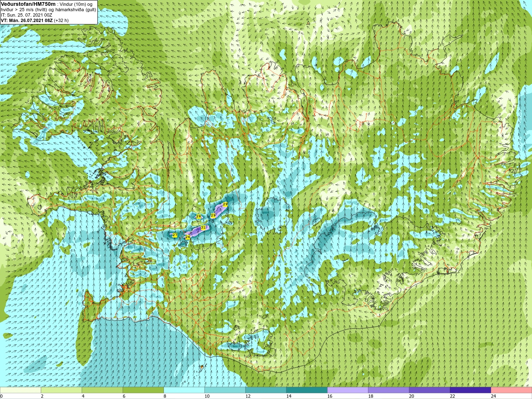Click the scale tick label "20"
Image resolution: width=532 pixels, height=399 pixels.
point(412,396)
